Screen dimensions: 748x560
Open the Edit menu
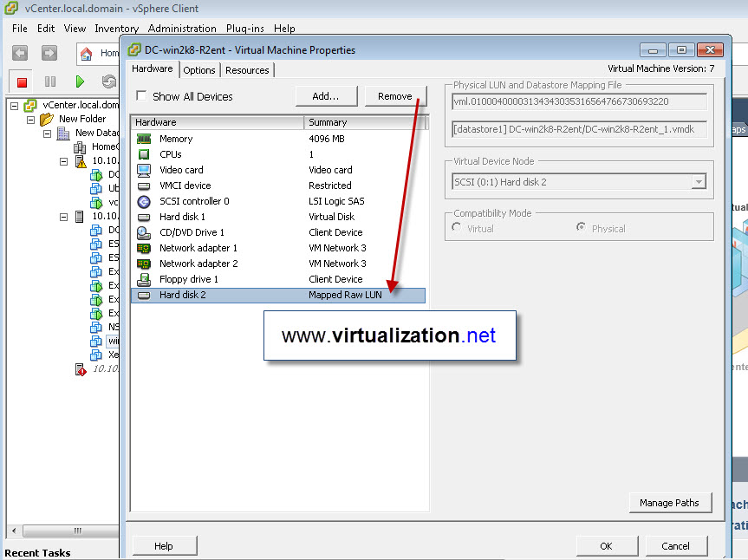[x=46, y=29]
